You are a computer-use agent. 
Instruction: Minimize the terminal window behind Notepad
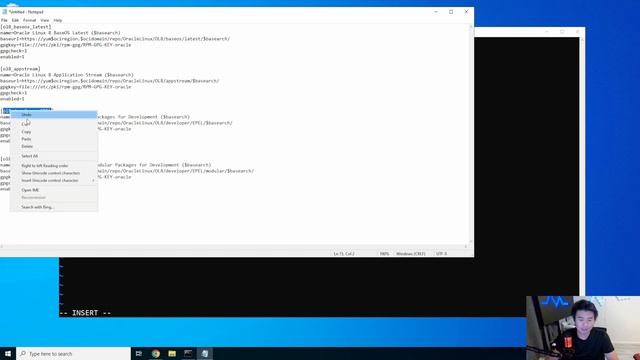[x=547, y=31]
